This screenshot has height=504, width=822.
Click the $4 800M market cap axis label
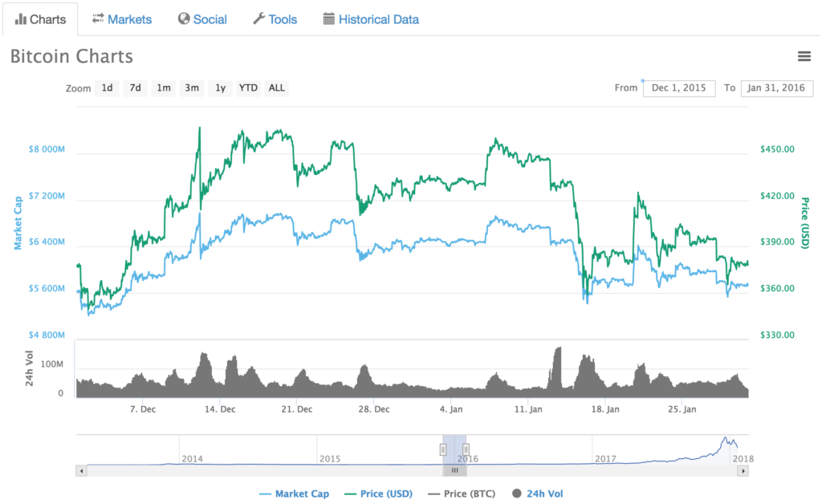47,335
